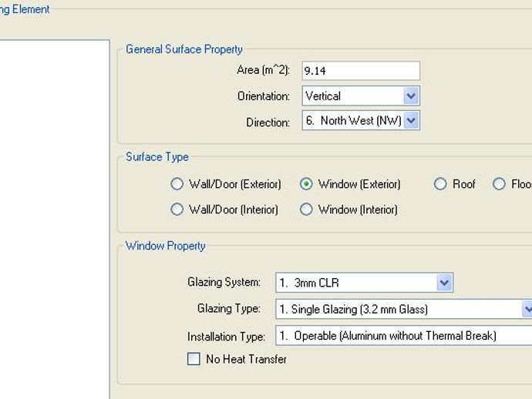Open the Orientation dropdown arrow
This screenshot has width=532, height=399.
(411, 96)
